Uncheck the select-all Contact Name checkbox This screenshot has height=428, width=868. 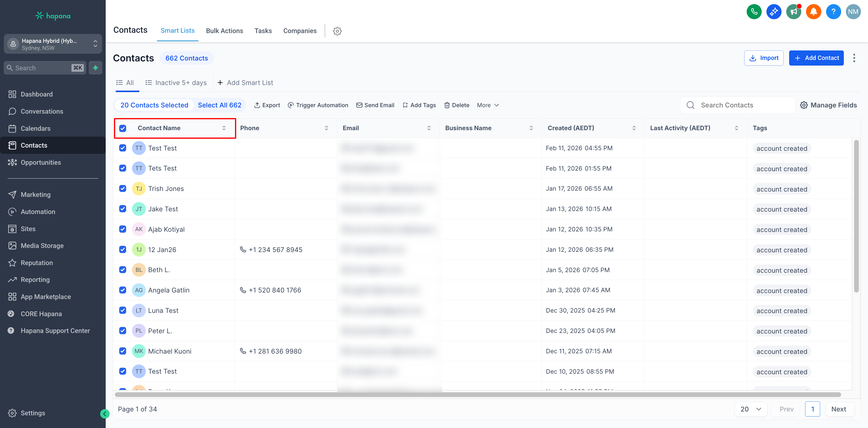tap(123, 128)
